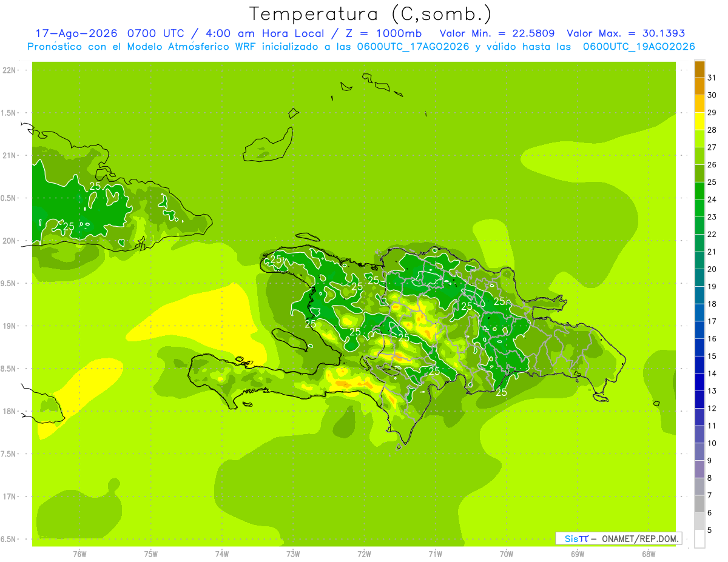The width and height of the screenshot is (728, 562).
Task: Click the latitude label "21N"
Action: click(x=8, y=156)
